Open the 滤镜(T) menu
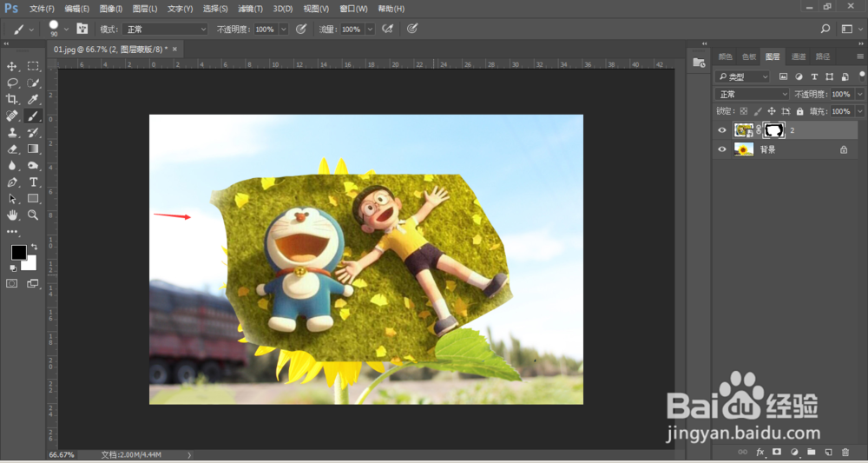 coord(250,9)
